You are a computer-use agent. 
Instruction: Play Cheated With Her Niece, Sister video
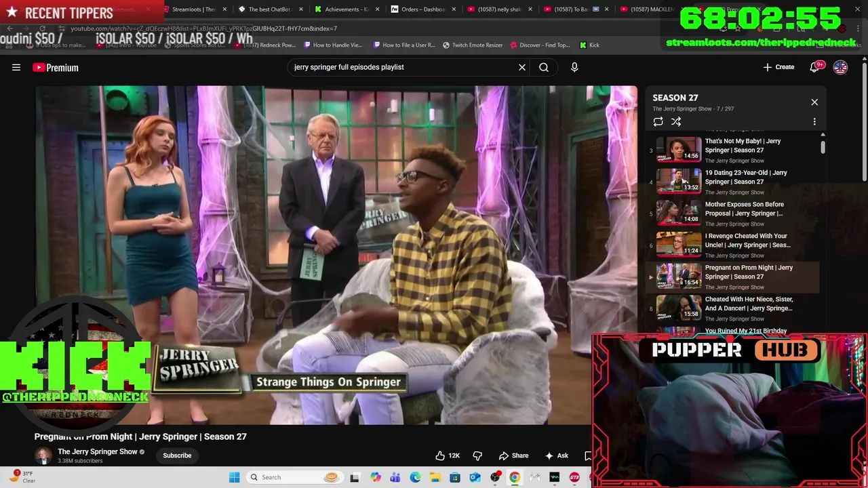pos(734,308)
